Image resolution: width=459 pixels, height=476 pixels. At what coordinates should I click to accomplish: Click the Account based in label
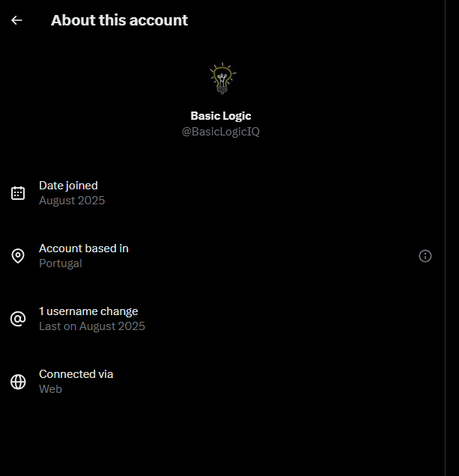(x=84, y=248)
